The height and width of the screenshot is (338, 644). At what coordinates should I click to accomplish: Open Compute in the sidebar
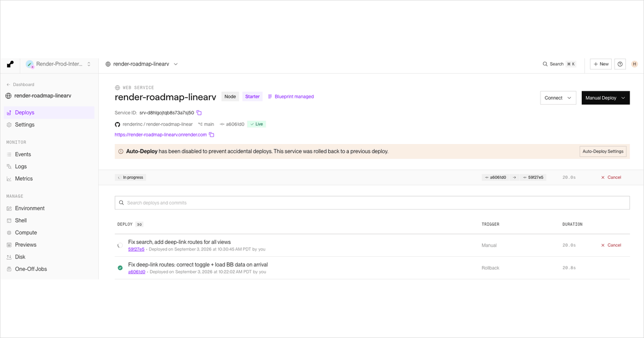49,233
